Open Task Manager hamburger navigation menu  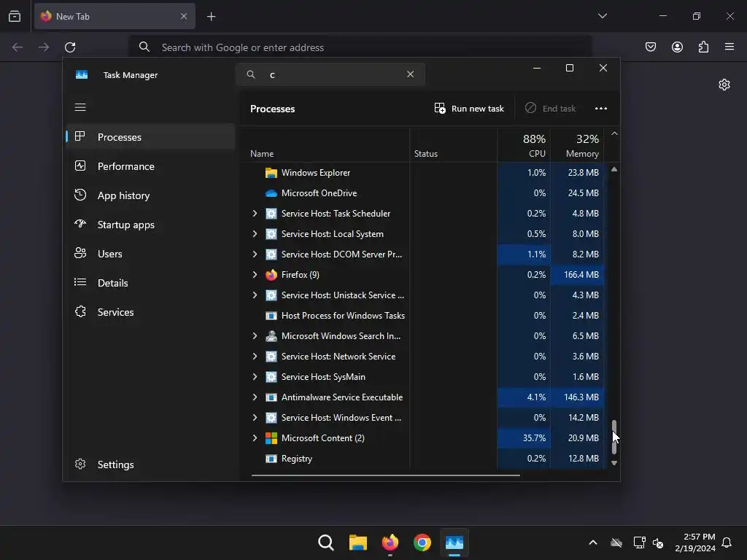pos(80,107)
